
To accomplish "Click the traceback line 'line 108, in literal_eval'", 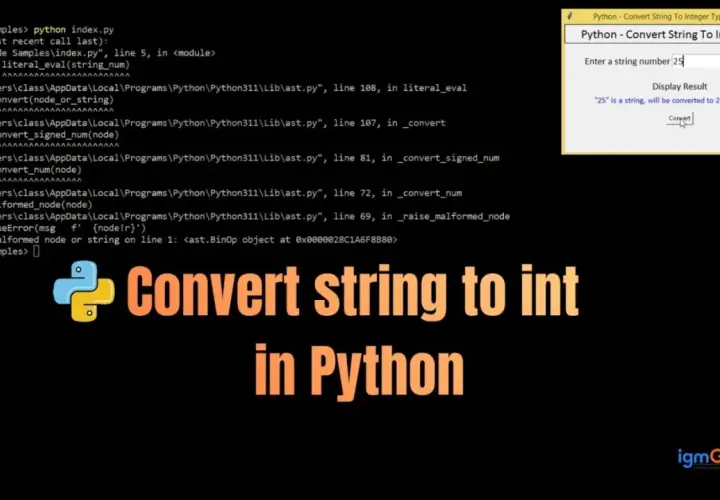I will (233, 88).
